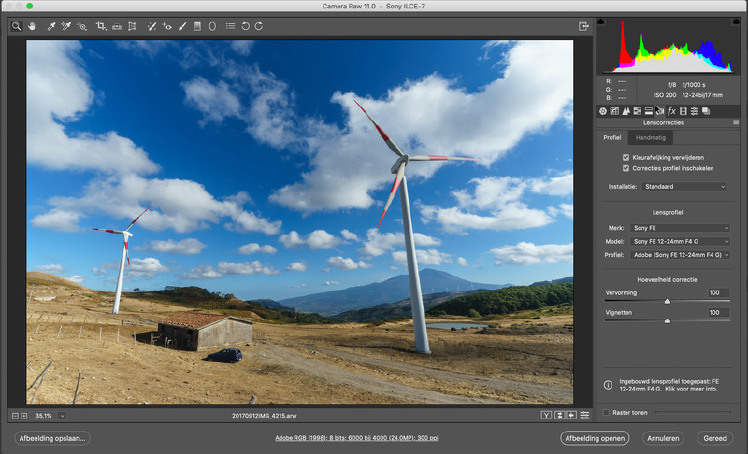Click the built-in lens profile info icon
748x454 pixels.
(608, 385)
